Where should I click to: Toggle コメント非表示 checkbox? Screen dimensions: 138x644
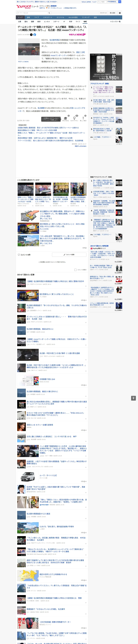(x=75, y=270)
